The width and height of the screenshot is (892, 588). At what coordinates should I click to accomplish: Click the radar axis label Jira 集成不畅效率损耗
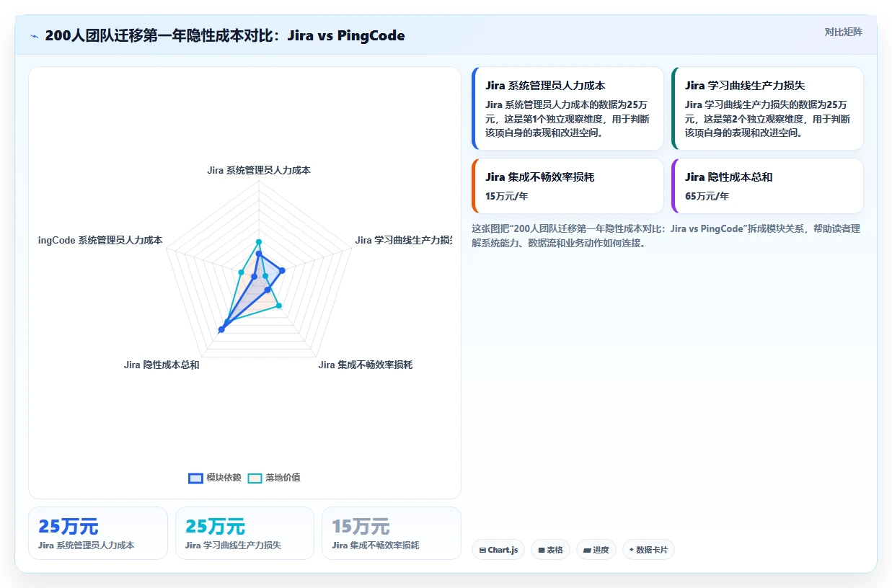click(366, 365)
